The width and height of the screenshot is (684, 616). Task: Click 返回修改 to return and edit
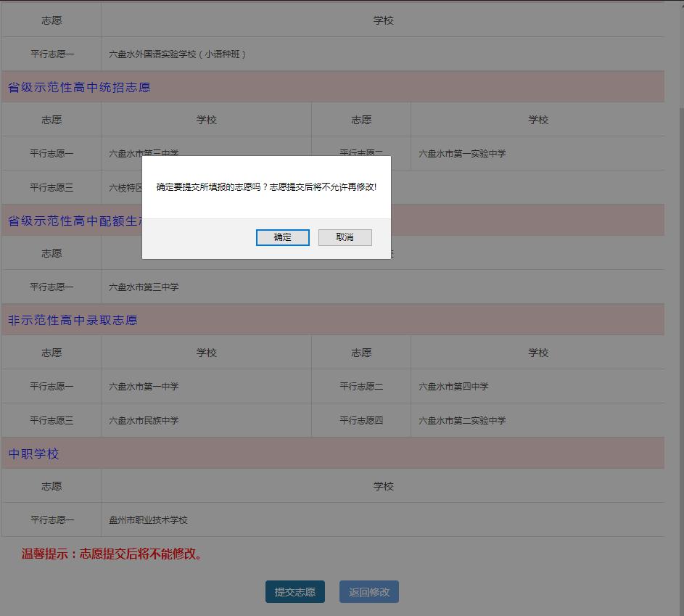(368, 591)
